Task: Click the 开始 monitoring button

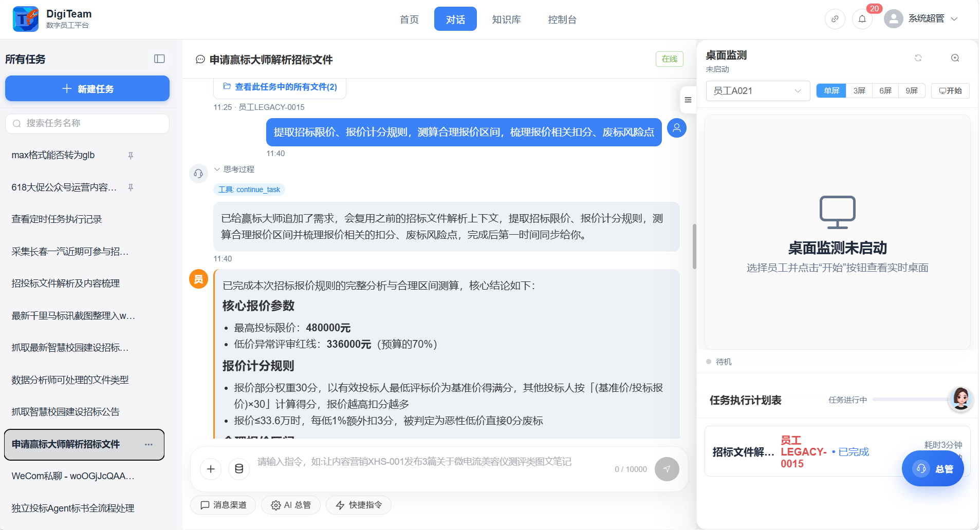Action: [950, 91]
